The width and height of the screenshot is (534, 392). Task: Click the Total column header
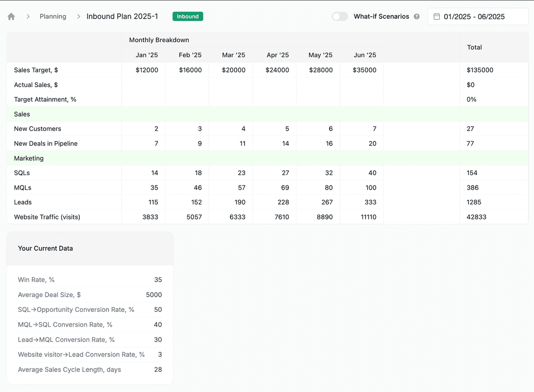pyautogui.click(x=474, y=47)
